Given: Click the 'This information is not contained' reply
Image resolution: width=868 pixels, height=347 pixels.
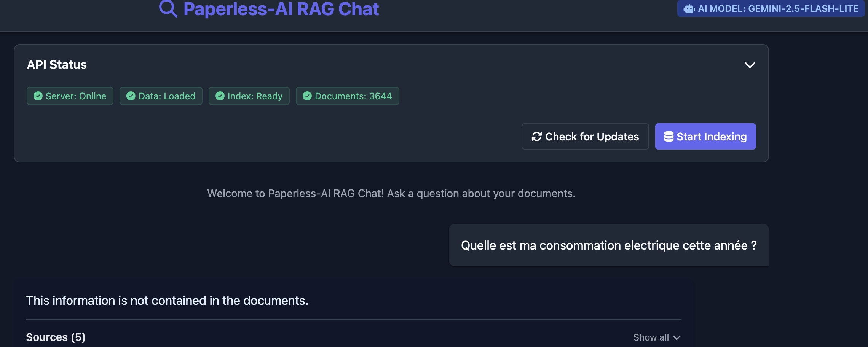Looking at the screenshot, I should (x=167, y=301).
